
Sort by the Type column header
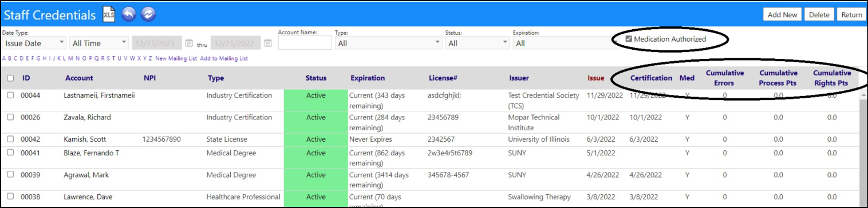click(x=216, y=78)
